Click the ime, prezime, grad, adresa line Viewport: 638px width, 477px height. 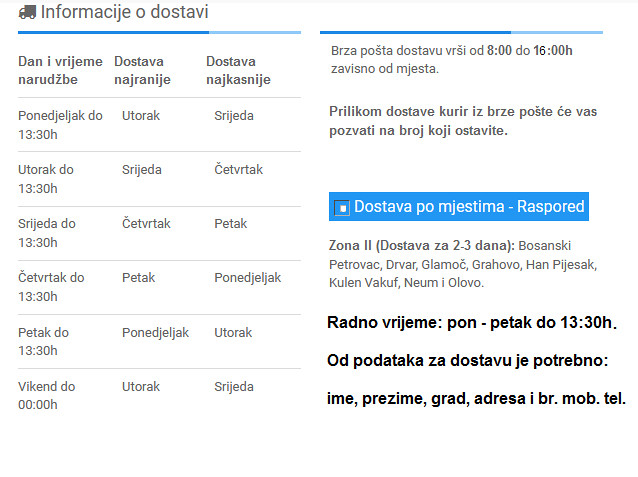(476, 398)
